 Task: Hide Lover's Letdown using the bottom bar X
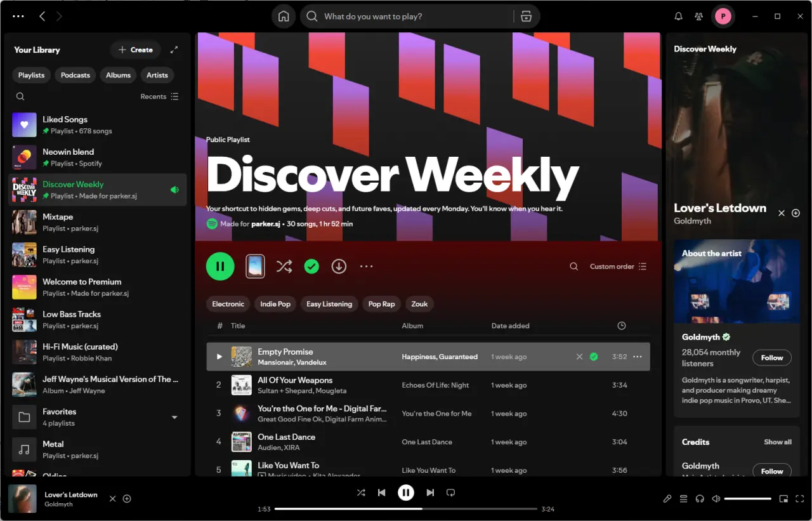pyautogui.click(x=113, y=499)
